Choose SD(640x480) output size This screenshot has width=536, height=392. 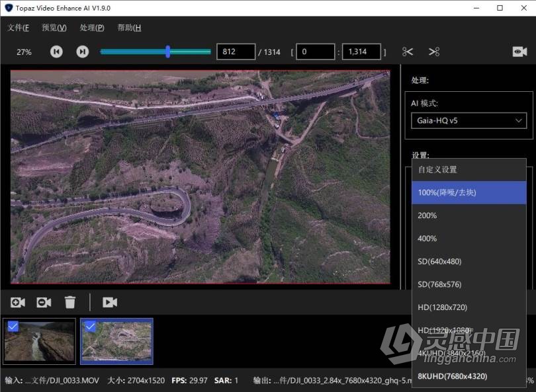click(x=469, y=261)
